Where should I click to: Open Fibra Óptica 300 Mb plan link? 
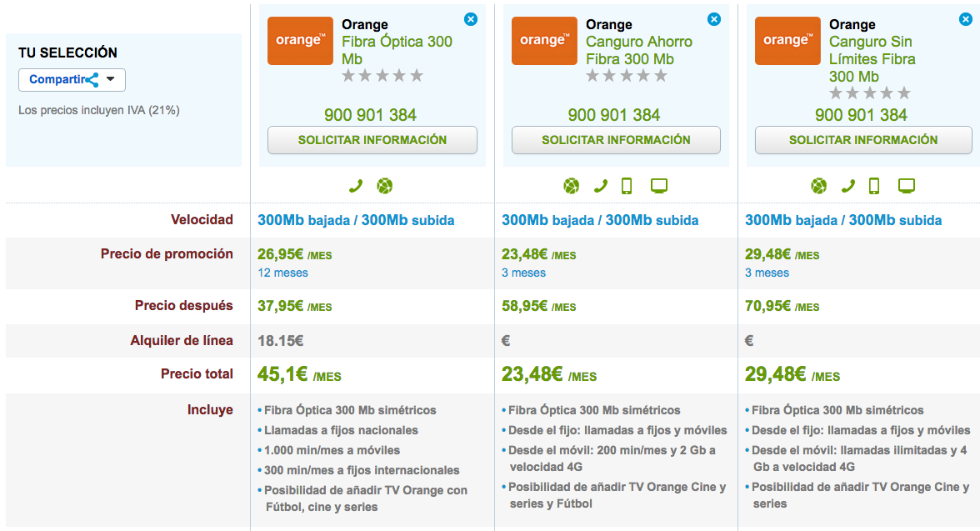click(397, 50)
